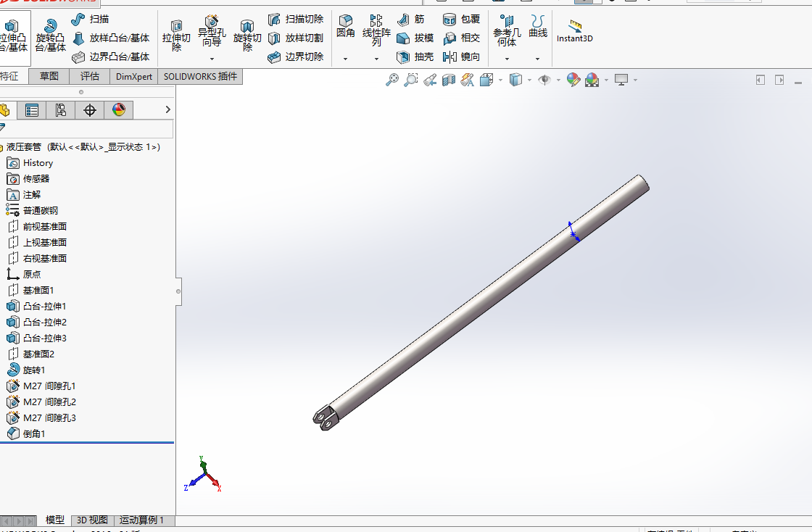Screen dimensions: 812x532
Task: Select the History folder in tree
Action: coord(30,163)
